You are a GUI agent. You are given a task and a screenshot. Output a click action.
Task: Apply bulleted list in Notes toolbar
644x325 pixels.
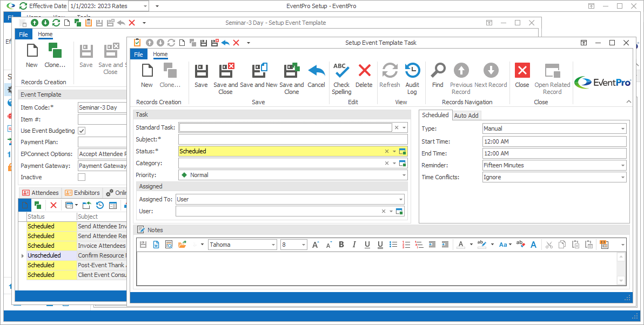(x=393, y=245)
